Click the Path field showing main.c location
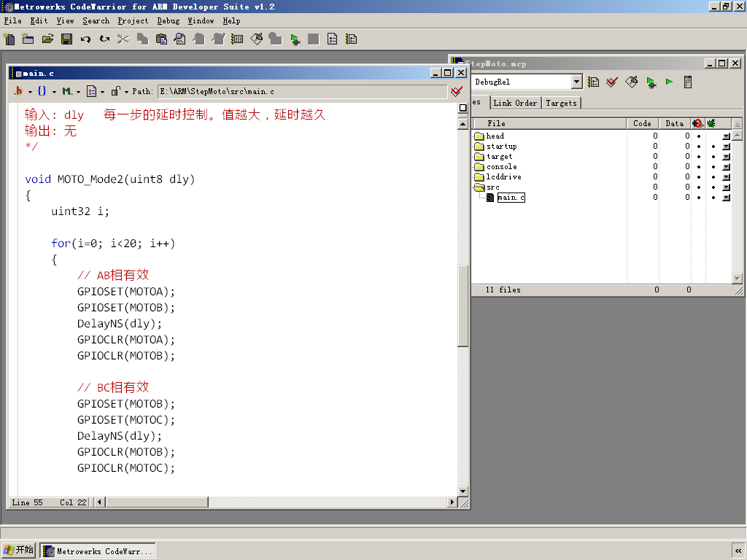The height and width of the screenshot is (560, 747). pos(303,91)
